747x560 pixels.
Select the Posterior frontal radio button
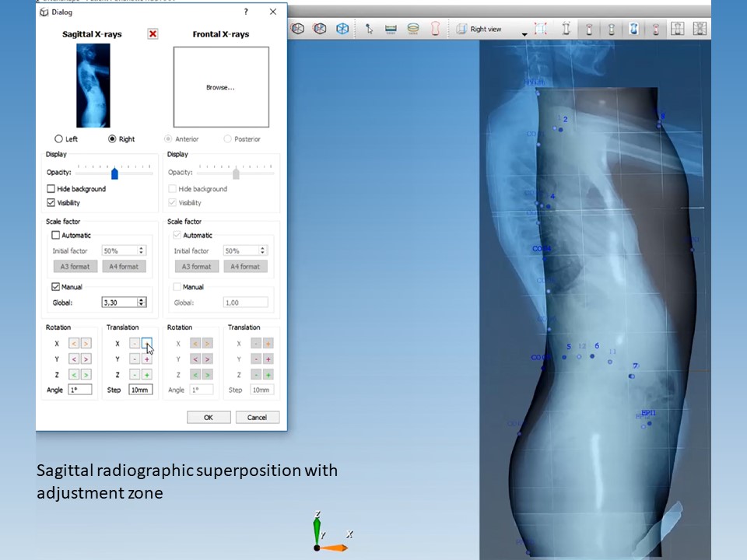pos(227,138)
